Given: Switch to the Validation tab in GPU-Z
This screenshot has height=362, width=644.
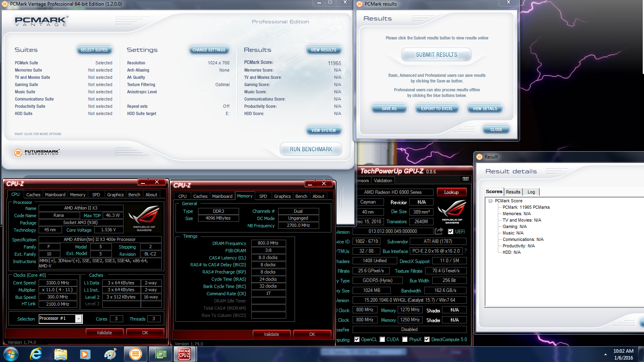Looking at the screenshot, I should [x=383, y=181].
